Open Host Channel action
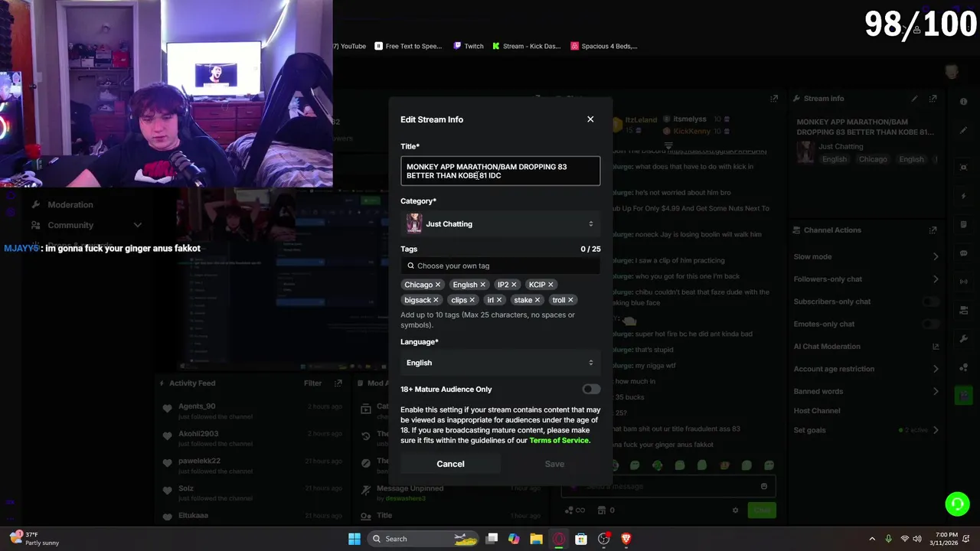The image size is (980, 551). pos(817,411)
